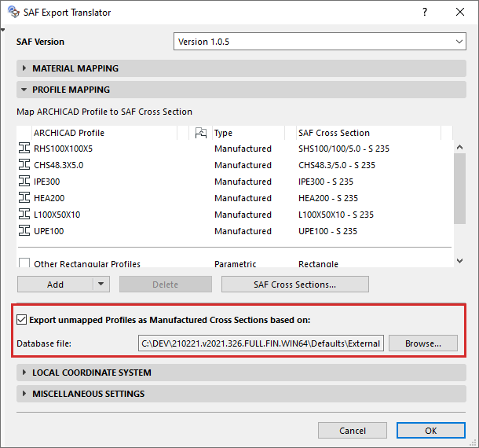Click the Delete button
Screen dimensions: 479x448
(x=166, y=284)
